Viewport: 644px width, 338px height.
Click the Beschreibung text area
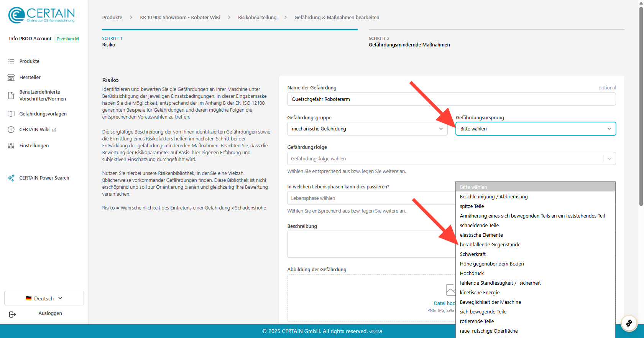pyautogui.click(x=371, y=244)
